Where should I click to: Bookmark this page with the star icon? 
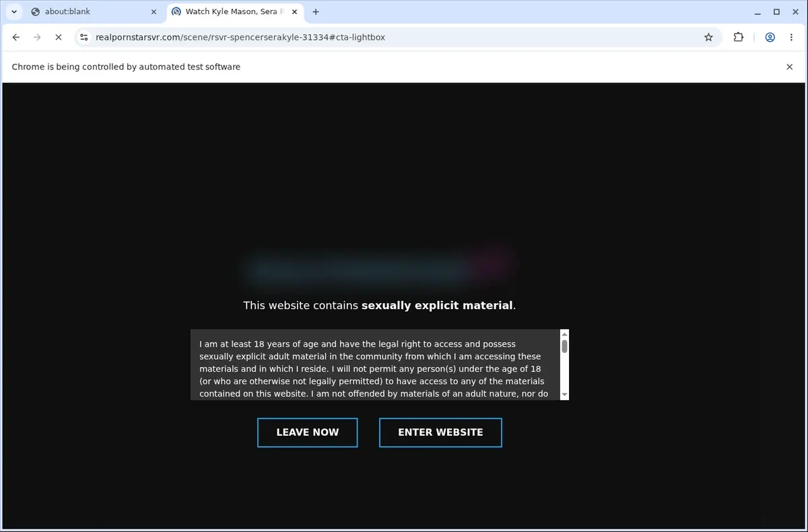708,38
